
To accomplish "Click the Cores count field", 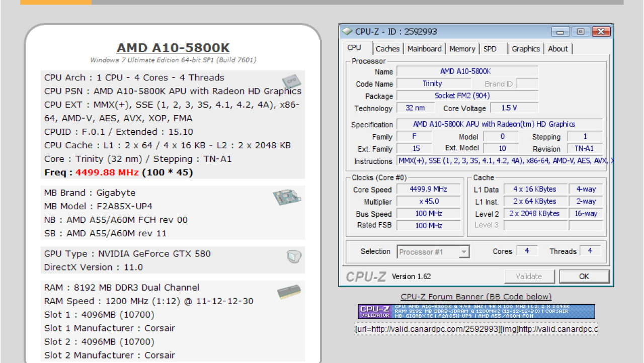I will pos(527,250).
